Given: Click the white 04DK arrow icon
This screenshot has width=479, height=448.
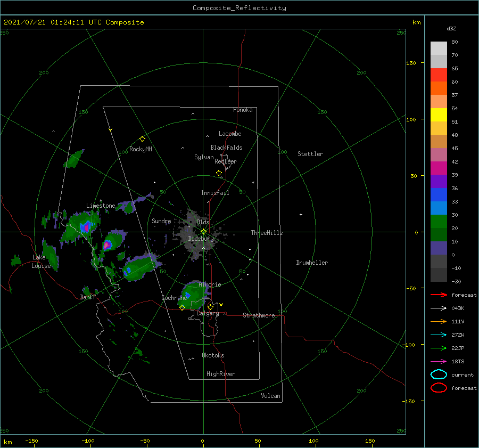Looking at the screenshot, I should pos(439,308).
